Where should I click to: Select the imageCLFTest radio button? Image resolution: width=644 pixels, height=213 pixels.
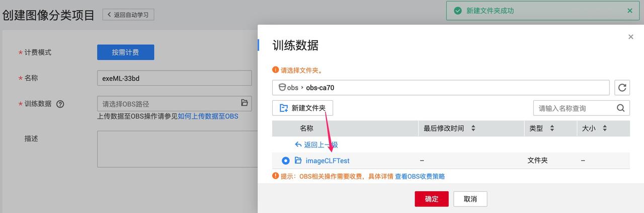coord(286,161)
